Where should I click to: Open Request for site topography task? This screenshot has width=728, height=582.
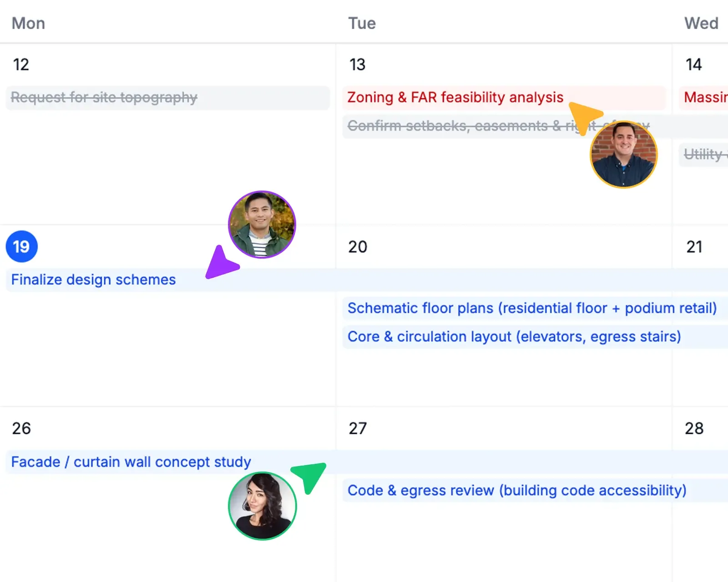167,98
